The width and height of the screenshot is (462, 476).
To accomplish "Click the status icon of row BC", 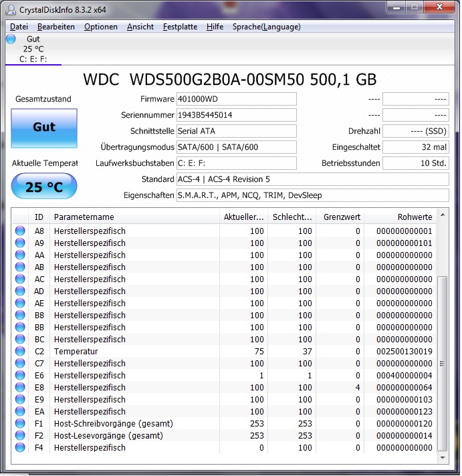I will tap(20, 339).
